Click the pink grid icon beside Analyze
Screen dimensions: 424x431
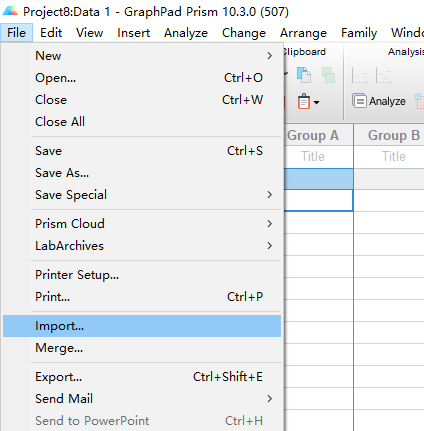point(419,101)
